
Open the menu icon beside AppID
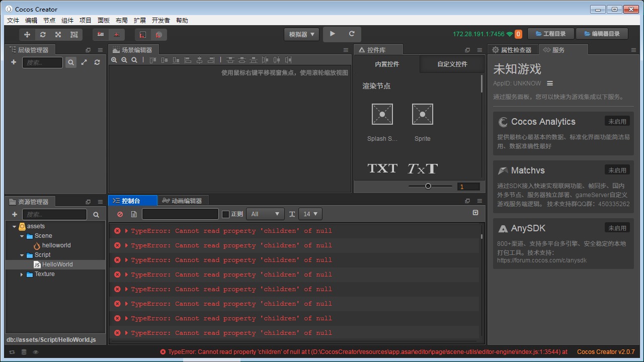pyautogui.click(x=550, y=83)
